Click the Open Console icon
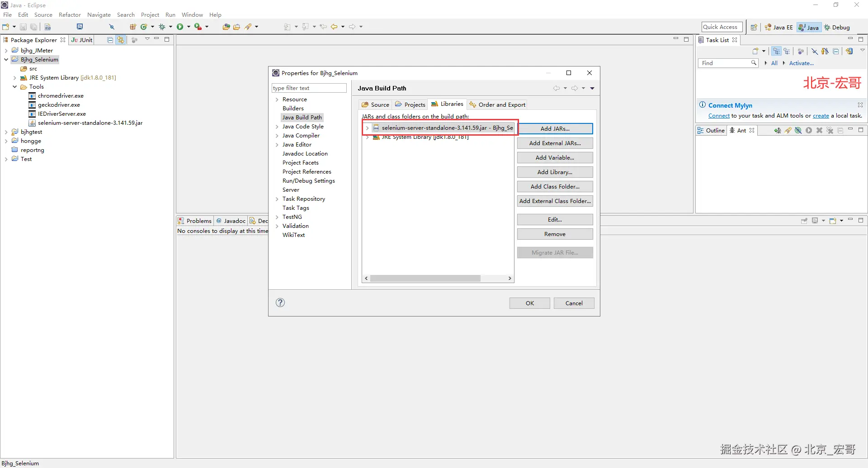Screen dimensions: 868x468 [833, 221]
